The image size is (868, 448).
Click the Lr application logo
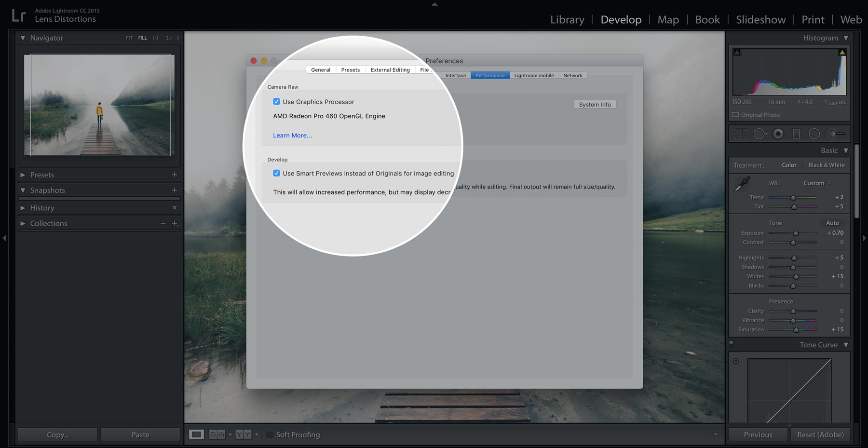(x=18, y=15)
